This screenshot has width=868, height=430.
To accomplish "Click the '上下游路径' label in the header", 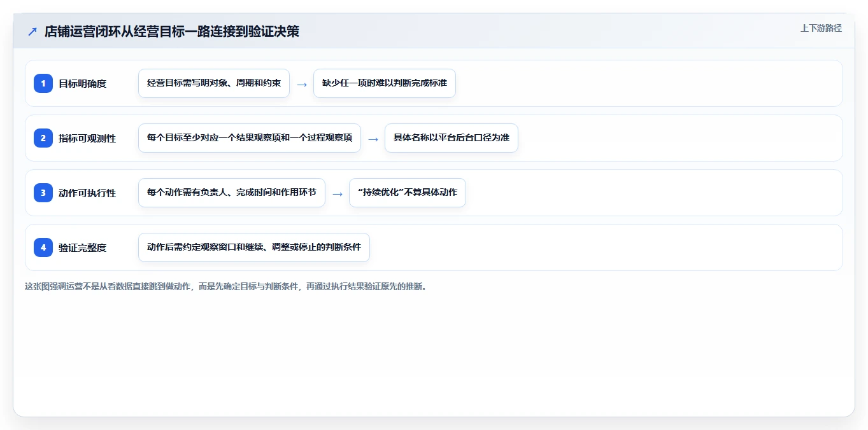I will [821, 28].
